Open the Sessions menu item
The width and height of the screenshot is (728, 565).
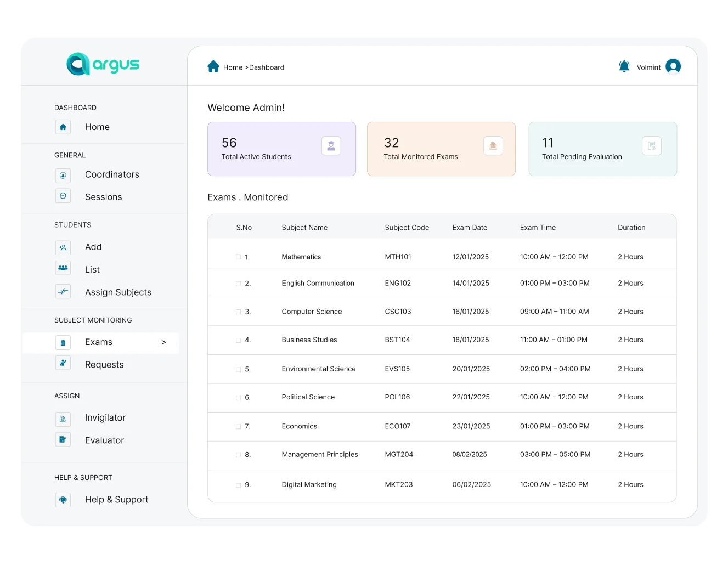103,197
